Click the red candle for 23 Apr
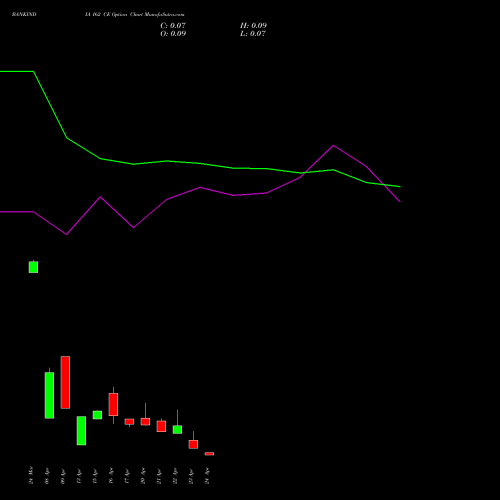 tap(193, 444)
